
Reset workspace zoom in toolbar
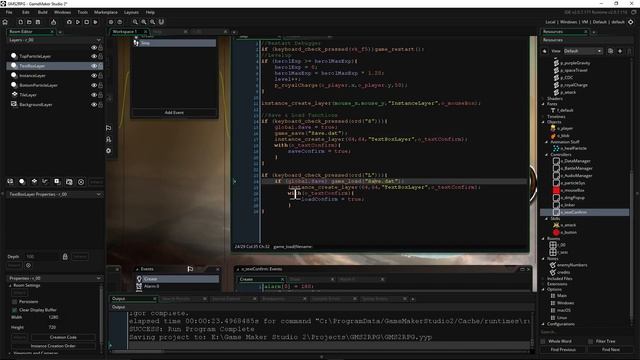click(144, 22)
